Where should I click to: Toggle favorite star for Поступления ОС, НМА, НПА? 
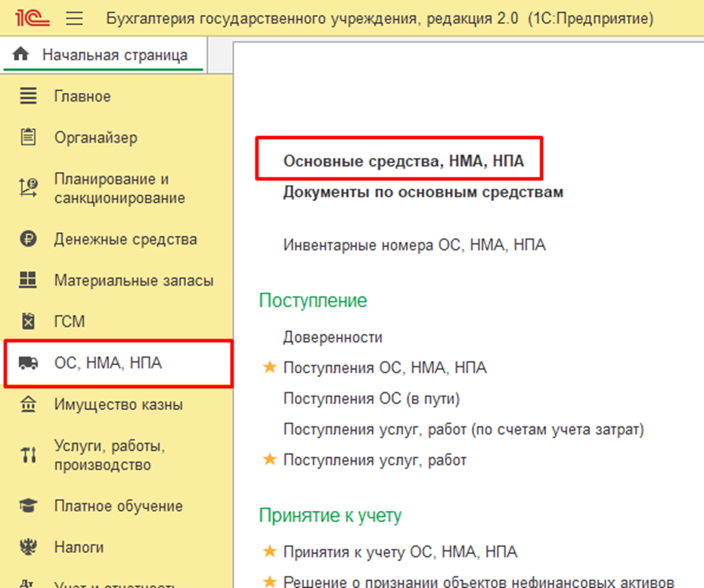pos(270,367)
